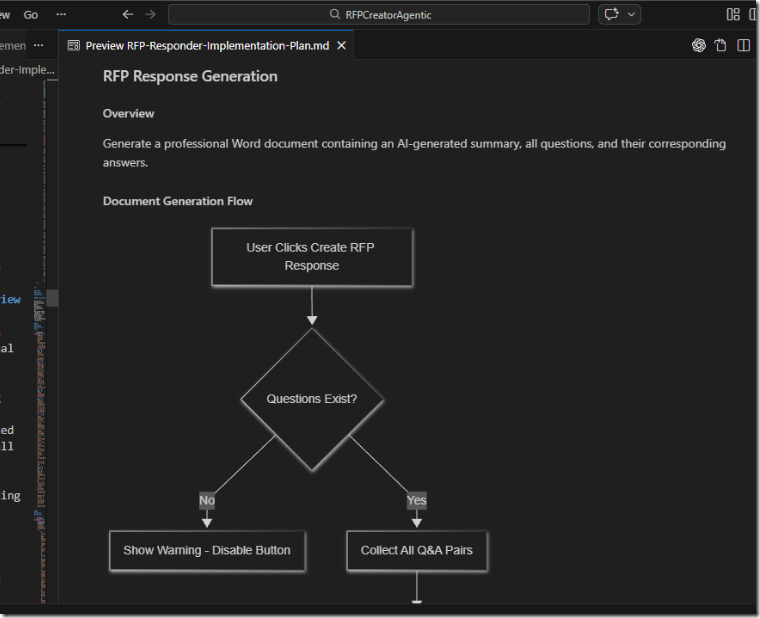
Task: Open the title bar overflow menu (three dots)
Action: (61, 15)
